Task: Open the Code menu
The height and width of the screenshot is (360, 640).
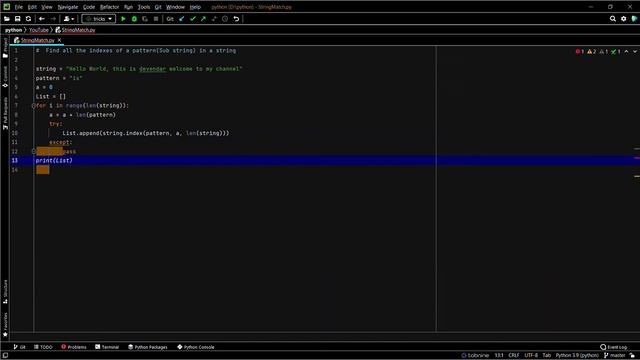Action: click(x=89, y=7)
